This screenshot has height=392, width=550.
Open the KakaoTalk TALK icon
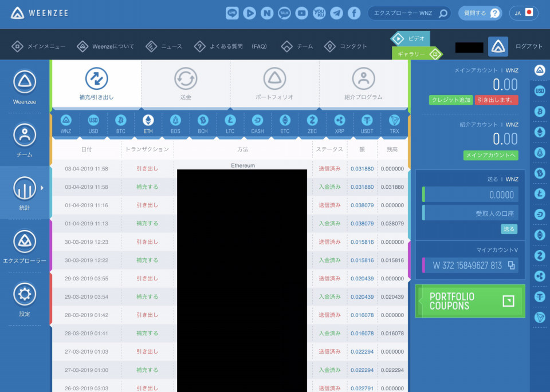point(285,13)
